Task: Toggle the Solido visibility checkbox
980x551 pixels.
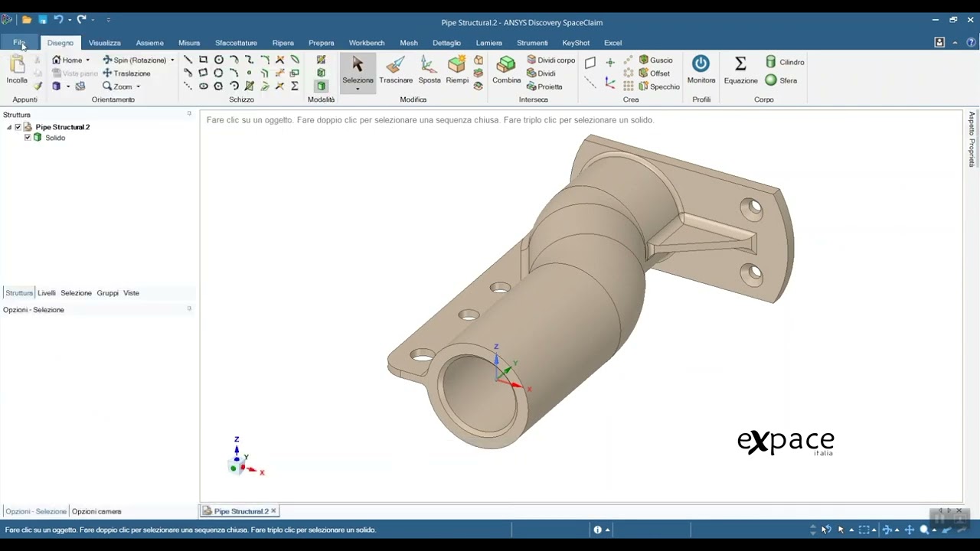Action: point(28,138)
